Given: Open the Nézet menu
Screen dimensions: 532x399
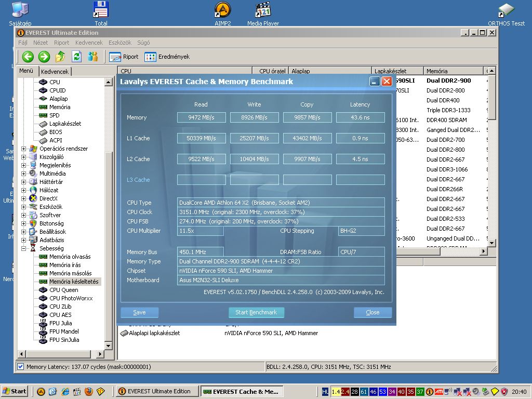Looking at the screenshot, I should pyautogui.click(x=41, y=43).
